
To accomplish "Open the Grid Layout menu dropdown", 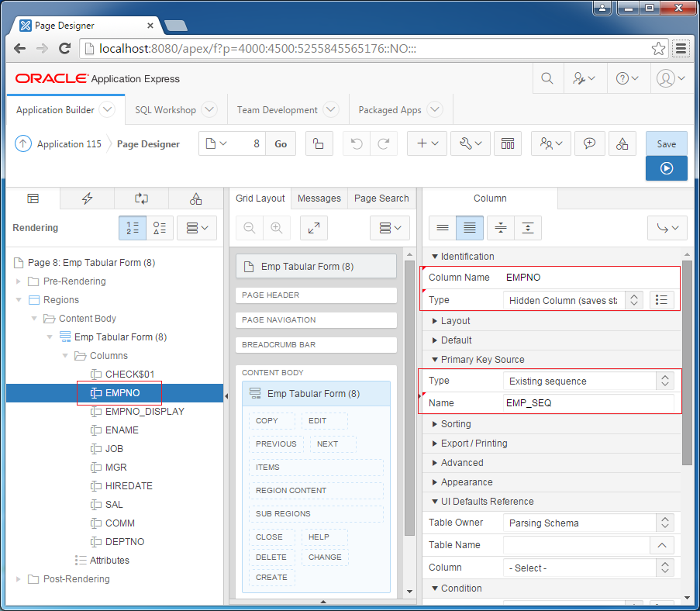I will pos(390,228).
